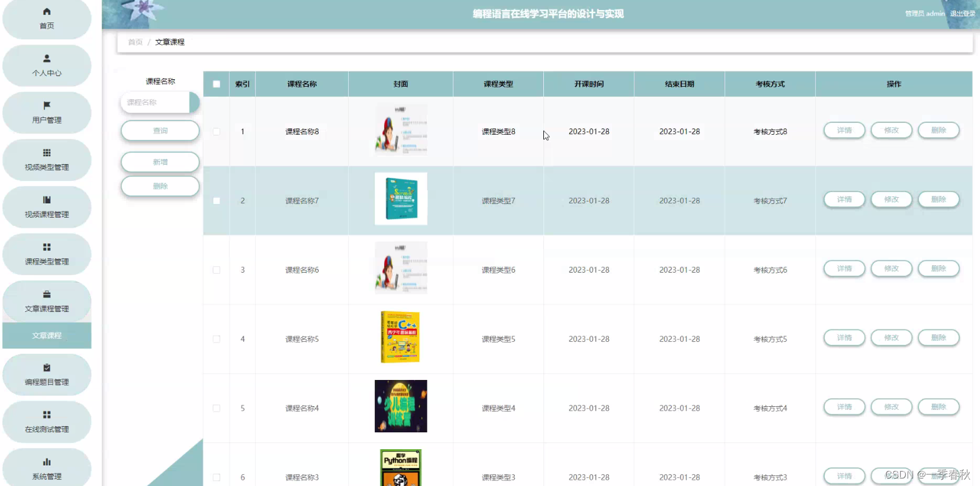The height and width of the screenshot is (486, 980).
Task: Click the 考核方式 column header
Action: tap(770, 84)
